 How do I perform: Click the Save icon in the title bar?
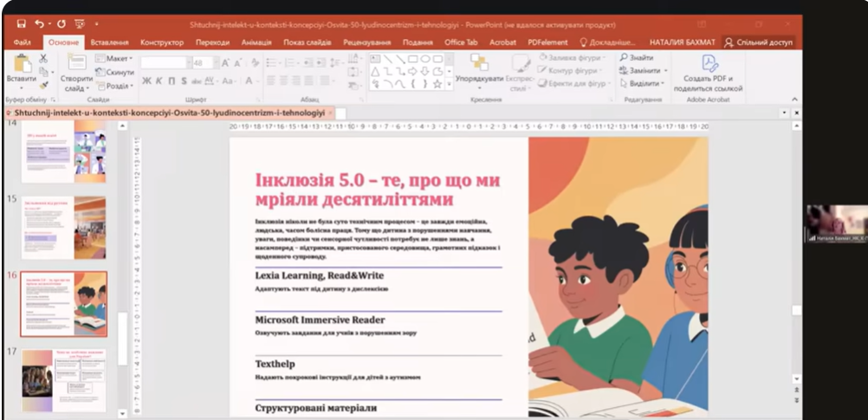[21, 24]
